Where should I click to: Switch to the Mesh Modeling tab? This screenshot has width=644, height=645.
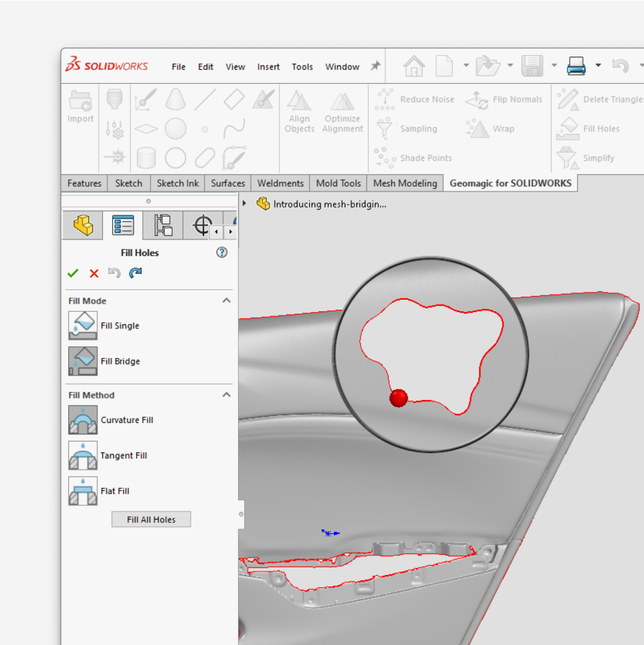click(405, 183)
